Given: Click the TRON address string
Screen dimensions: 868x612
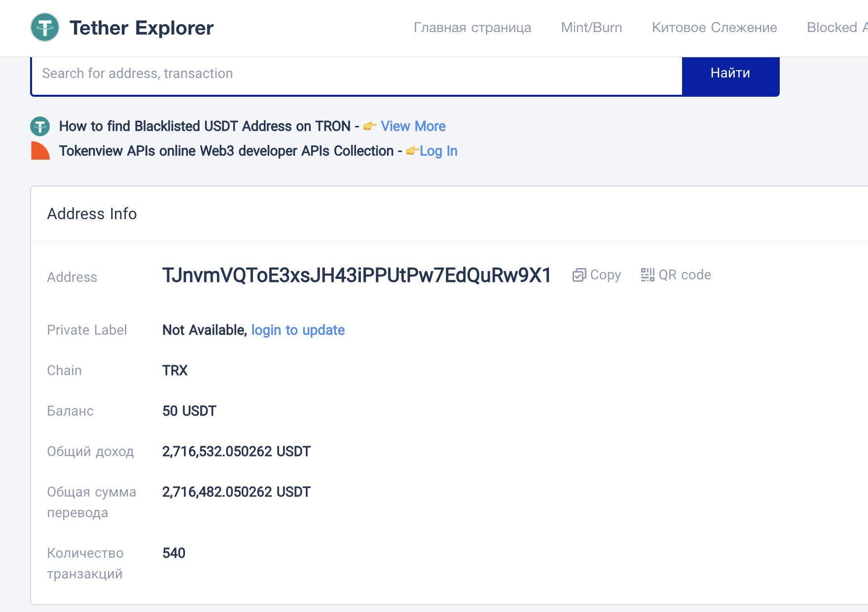Looking at the screenshot, I should (x=357, y=275).
